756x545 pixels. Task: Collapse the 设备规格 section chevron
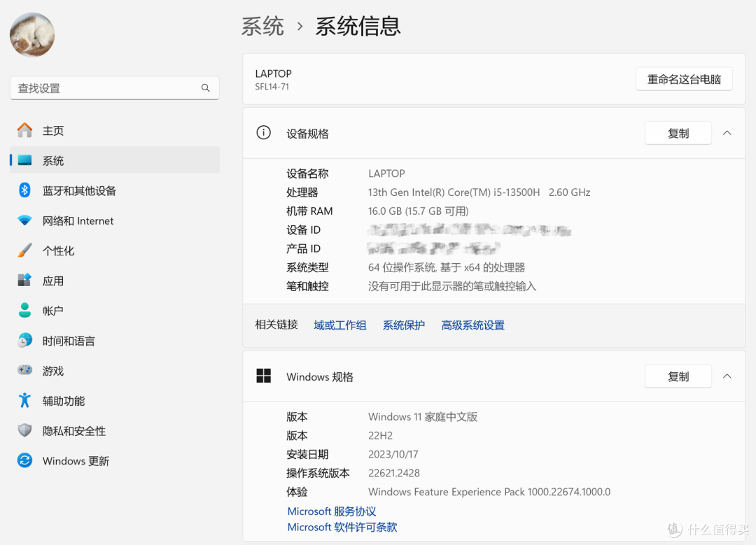pos(727,133)
